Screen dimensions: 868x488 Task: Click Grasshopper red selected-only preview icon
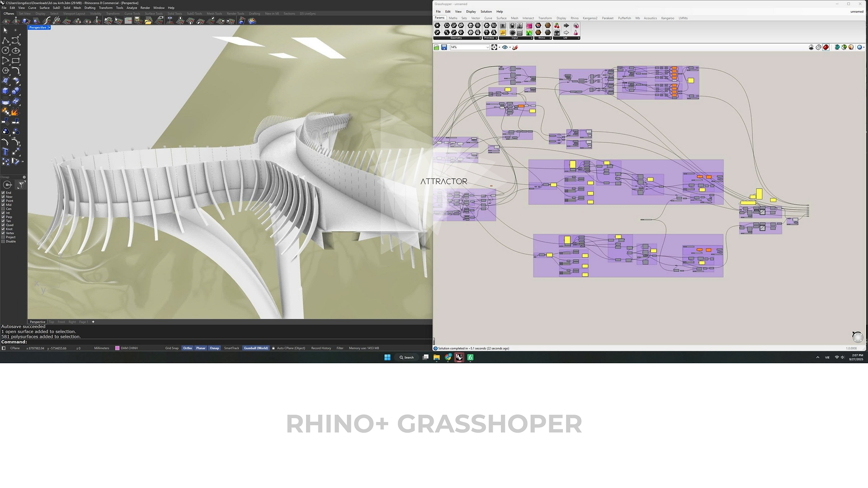[x=826, y=47]
